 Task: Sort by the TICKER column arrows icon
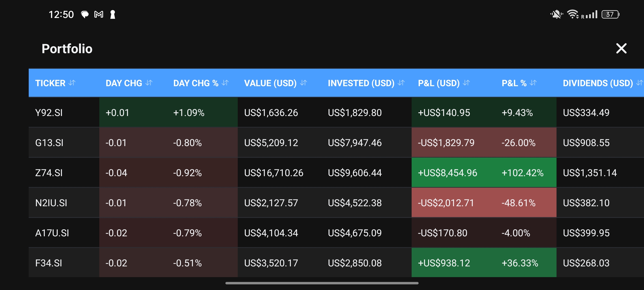72,83
